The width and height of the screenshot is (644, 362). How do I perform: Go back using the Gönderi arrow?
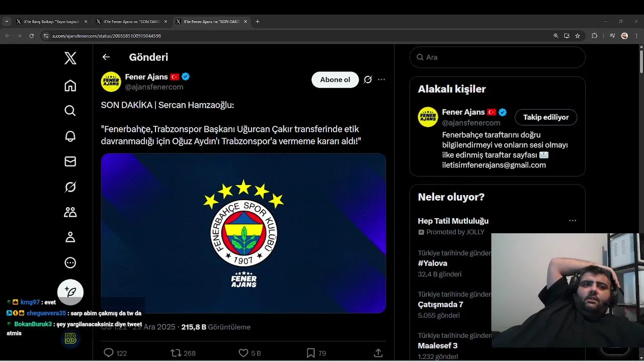coord(106,57)
